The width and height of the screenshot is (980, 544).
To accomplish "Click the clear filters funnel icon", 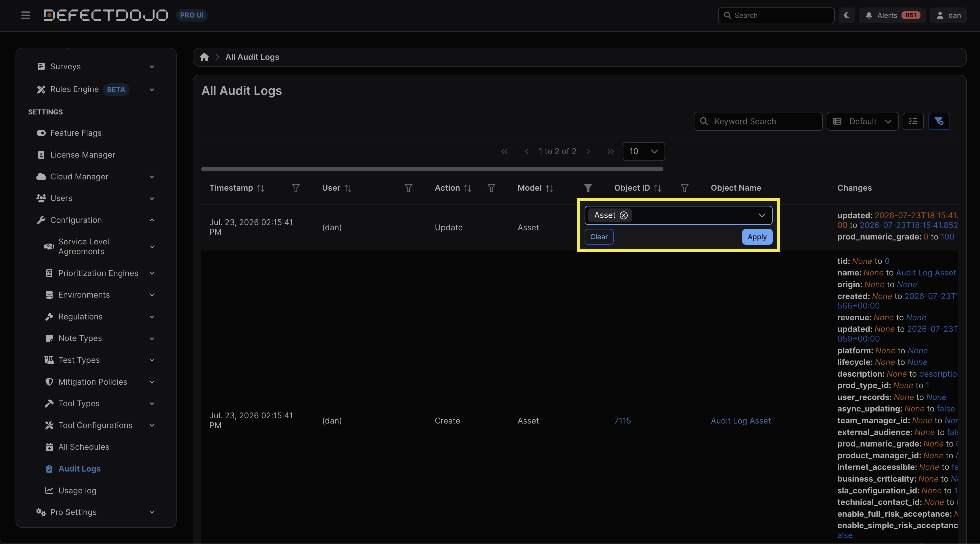I will coord(939,121).
